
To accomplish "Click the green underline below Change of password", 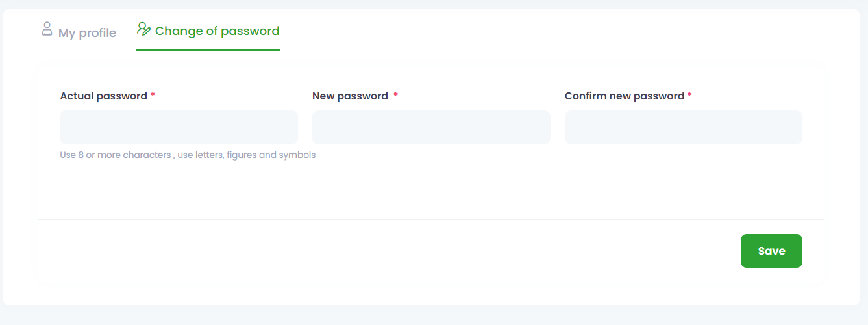I will click(x=208, y=50).
